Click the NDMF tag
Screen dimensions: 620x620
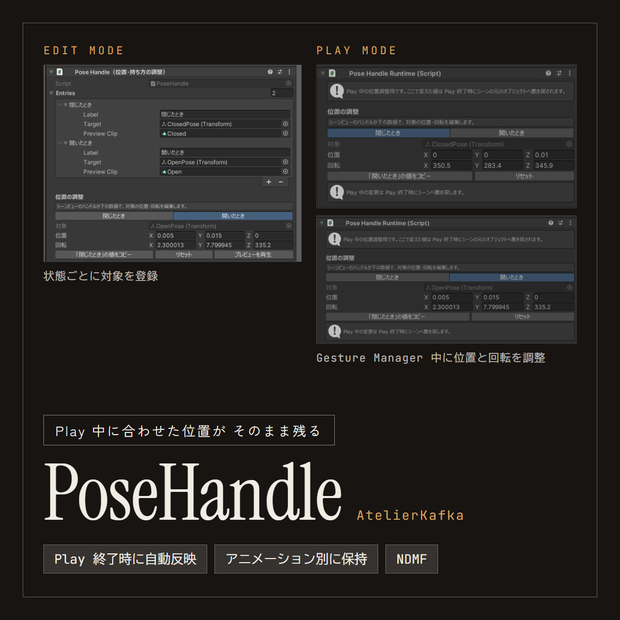click(412, 559)
